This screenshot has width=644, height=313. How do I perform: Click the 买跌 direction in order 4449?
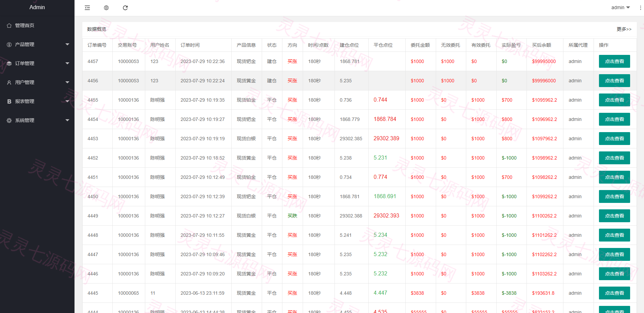pos(292,216)
